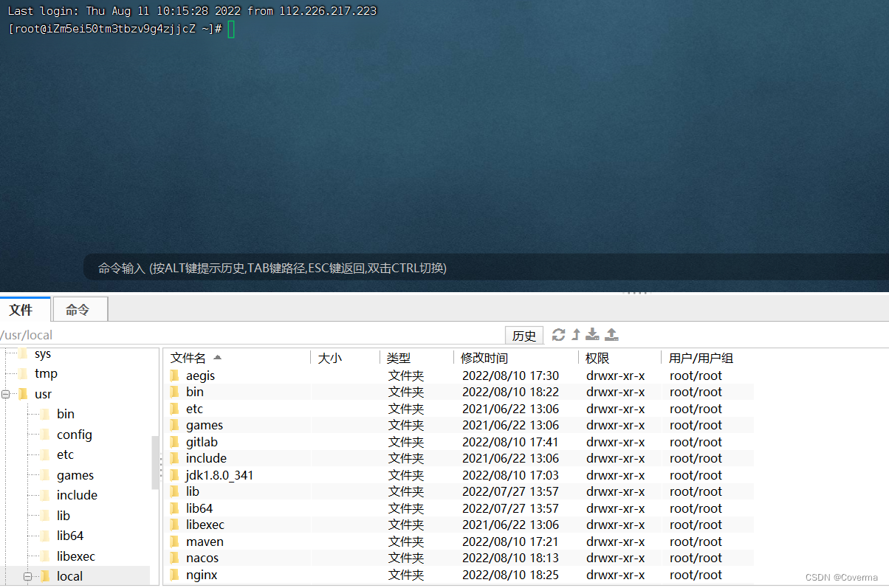Viewport: 889px width, 588px height.
Task: Switch to the 文件 tab
Action: coord(25,310)
